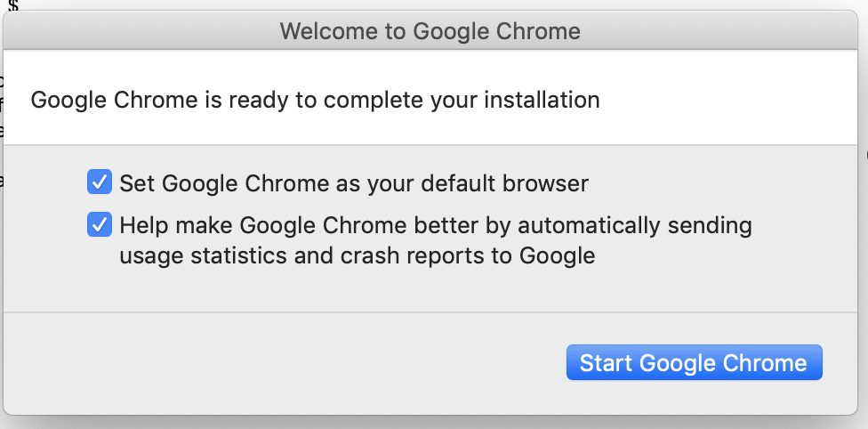Uncheck the default browser checkbox

coord(99,183)
